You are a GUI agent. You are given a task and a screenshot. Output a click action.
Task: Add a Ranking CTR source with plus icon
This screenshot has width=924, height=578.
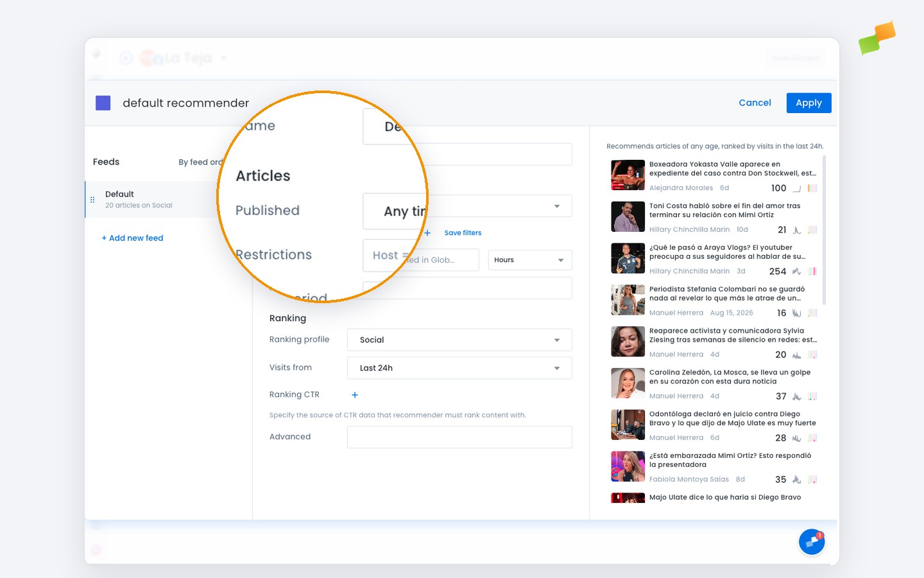[x=355, y=395]
